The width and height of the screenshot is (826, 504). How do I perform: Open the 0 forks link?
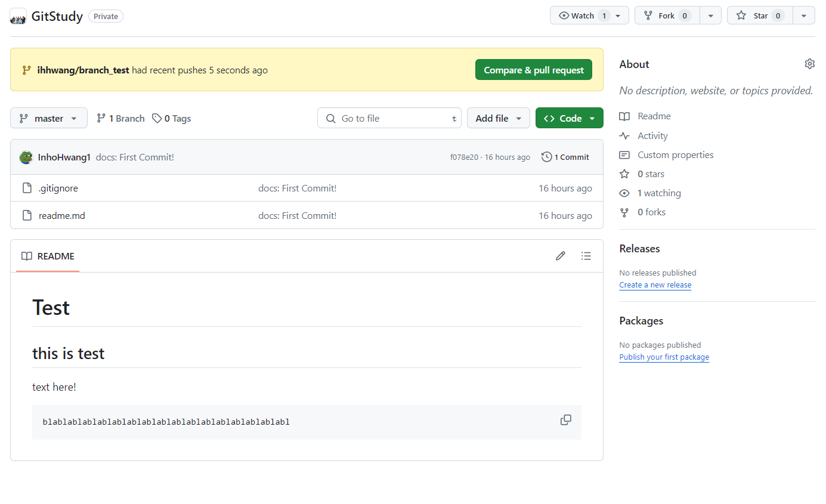pos(651,212)
